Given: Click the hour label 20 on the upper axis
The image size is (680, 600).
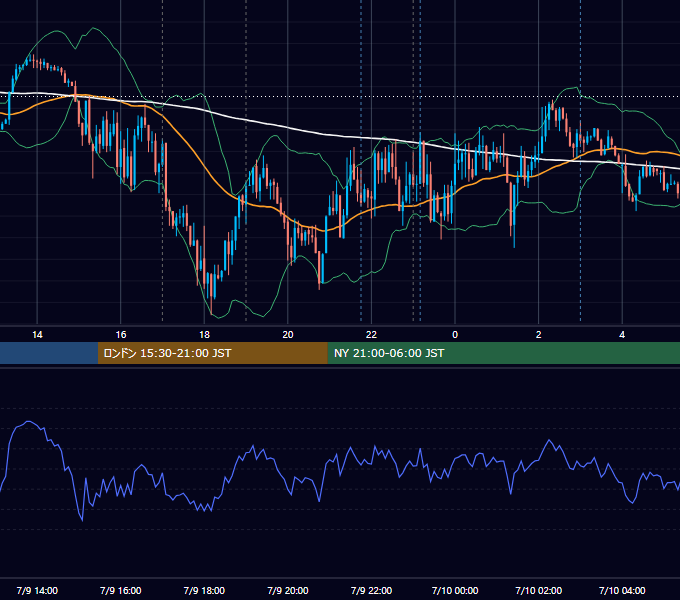Looking at the screenshot, I should [288, 335].
